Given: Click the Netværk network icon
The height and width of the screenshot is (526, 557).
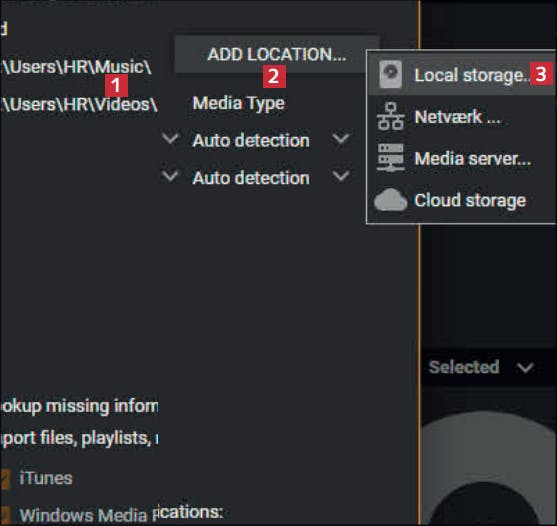Looking at the screenshot, I should pos(391,116).
